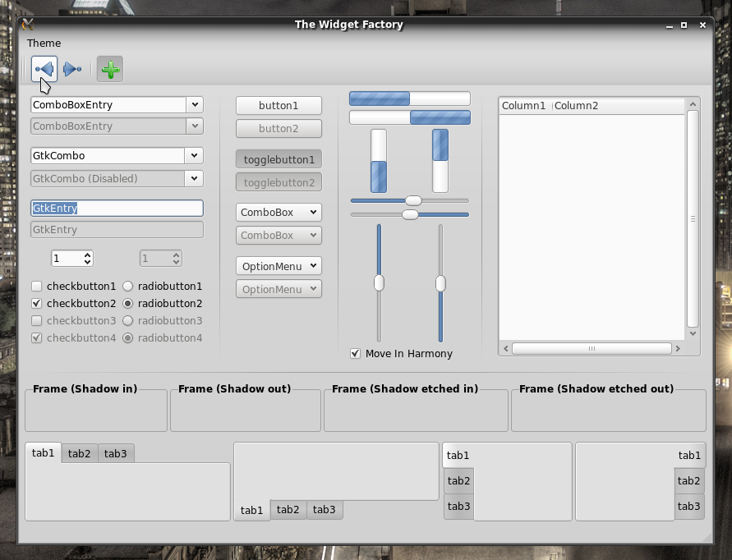Click the Column2 header
The image size is (732, 560).
click(618, 105)
